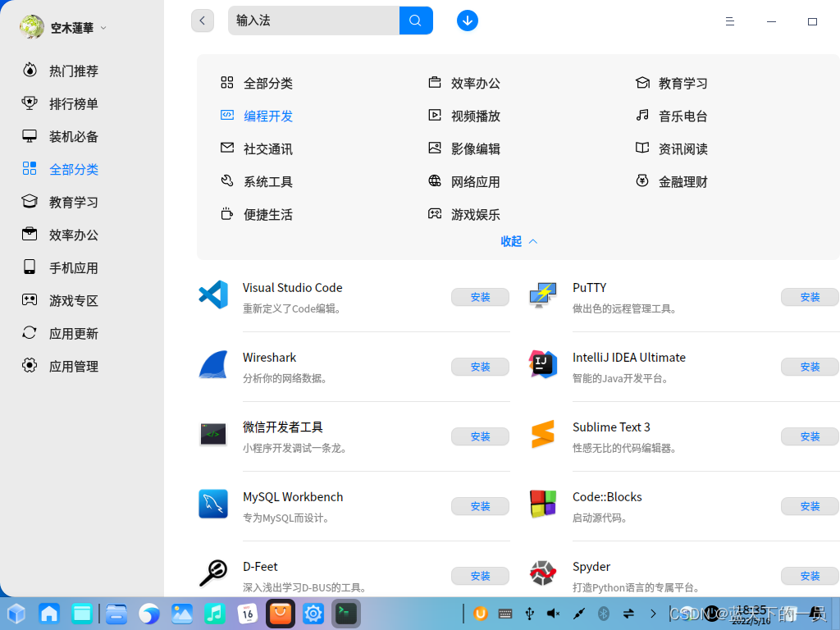Viewport: 840px width, 630px height.
Task: Select 装机必备 in the sidebar
Action: (x=60, y=136)
